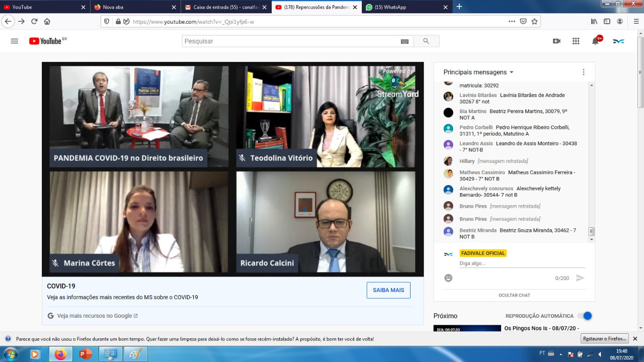Click the YouTube search magnifier button
Image resolution: width=644 pixels, height=362 pixels.
[426, 41]
